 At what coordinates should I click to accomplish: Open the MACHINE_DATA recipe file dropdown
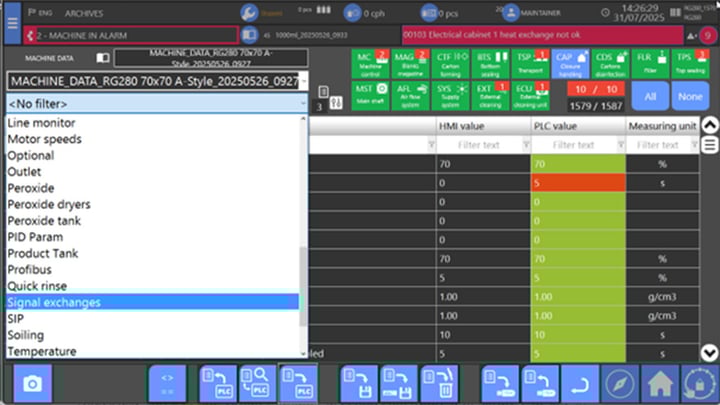pos(155,81)
